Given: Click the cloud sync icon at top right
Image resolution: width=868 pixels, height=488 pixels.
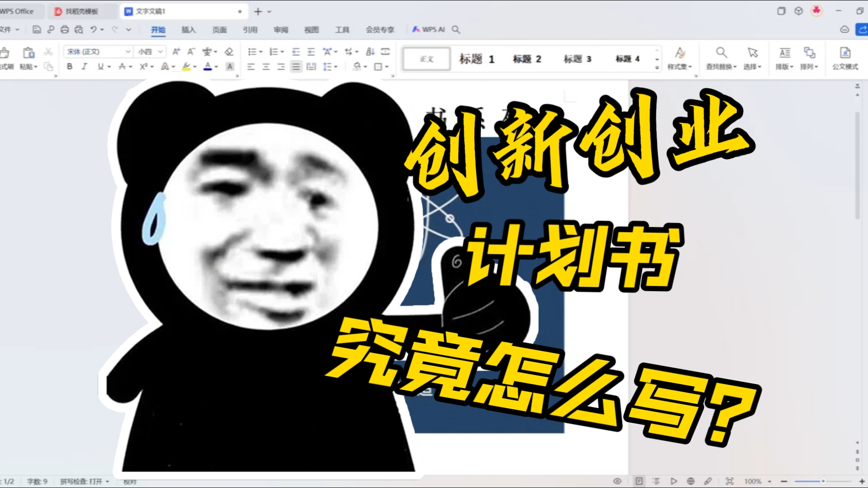Looking at the screenshot, I should 844,30.
